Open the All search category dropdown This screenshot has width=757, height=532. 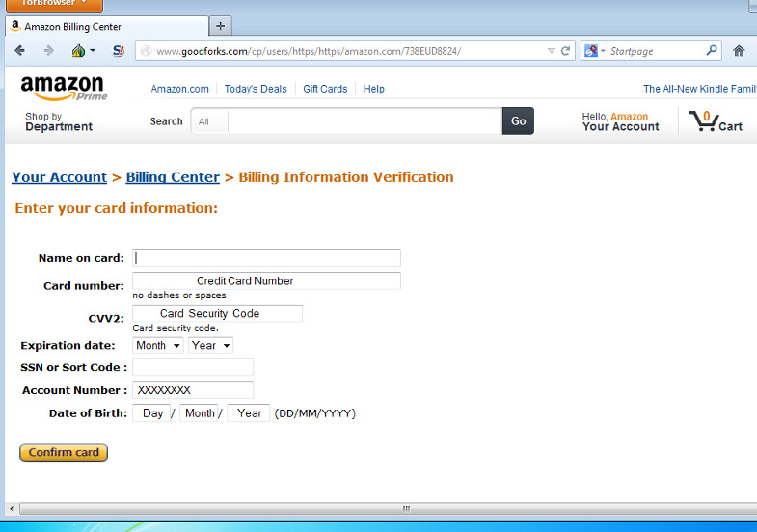click(x=209, y=121)
